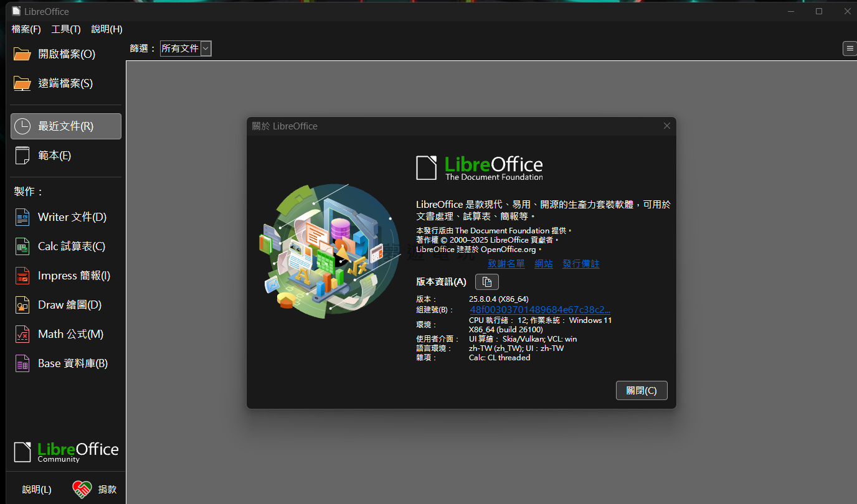Open the 網站 website link
Screen dimensions: 857x504
click(544, 264)
